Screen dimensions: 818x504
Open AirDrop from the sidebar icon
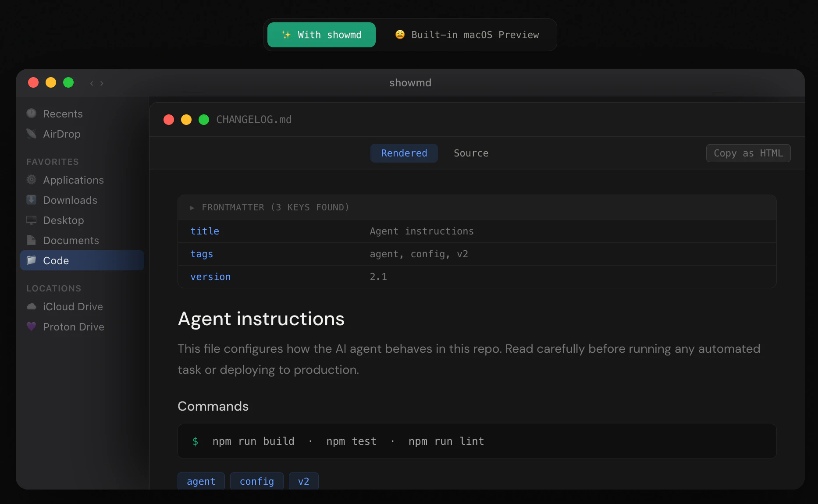click(31, 134)
